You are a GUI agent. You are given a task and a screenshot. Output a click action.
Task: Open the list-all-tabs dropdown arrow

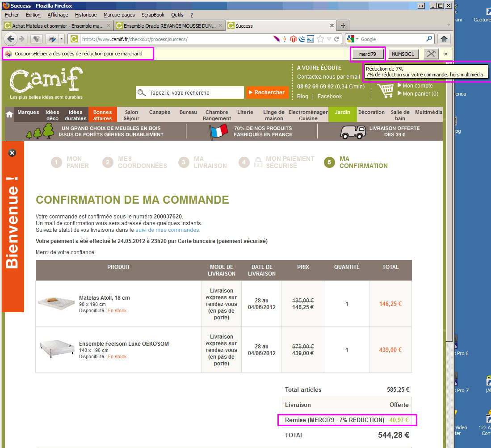pyautogui.click(x=449, y=25)
